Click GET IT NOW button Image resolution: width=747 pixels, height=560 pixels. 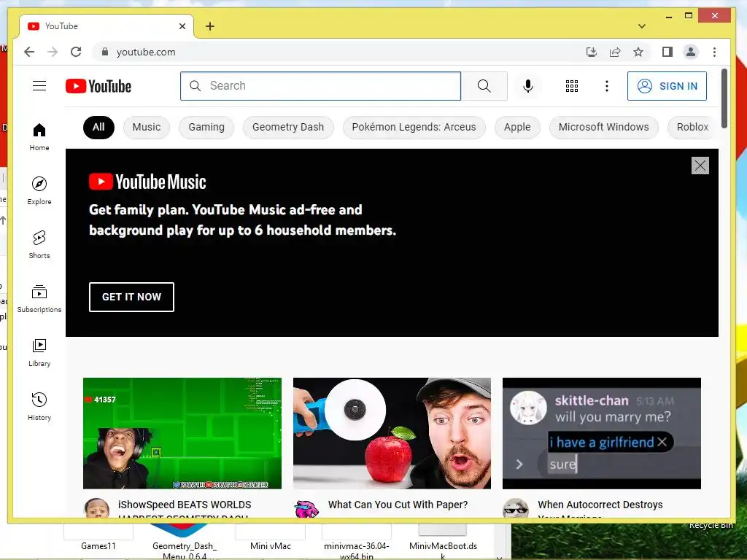tap(131, 297)
